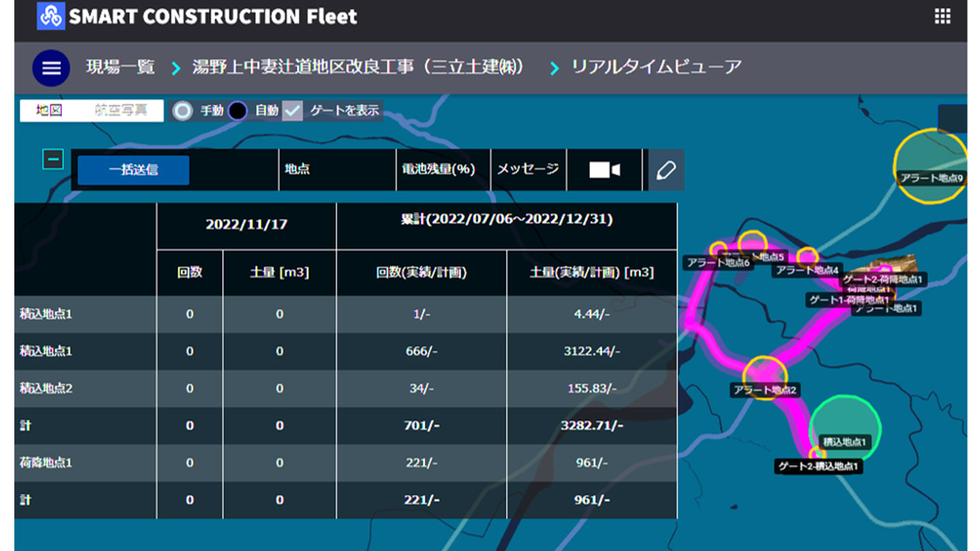980x551 pixels.
Task: Select the 手動 radio button
Action: point(182,111)
